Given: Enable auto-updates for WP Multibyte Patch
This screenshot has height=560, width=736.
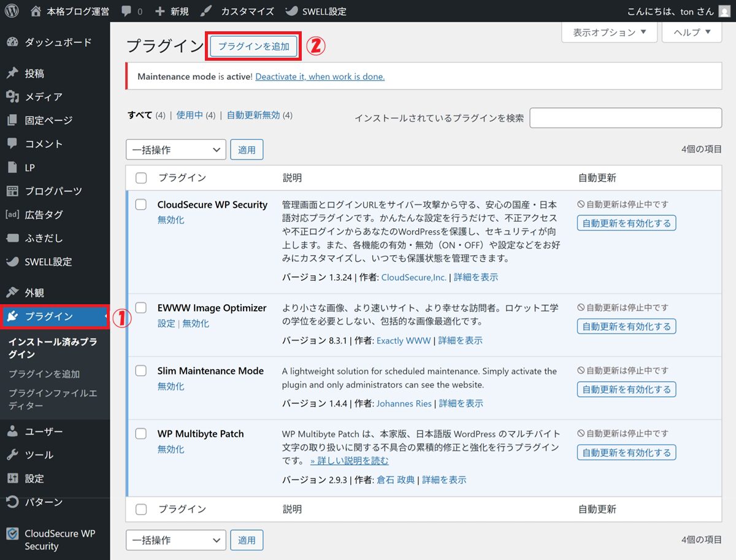Looking at the screenshot, I should [626, 453].
